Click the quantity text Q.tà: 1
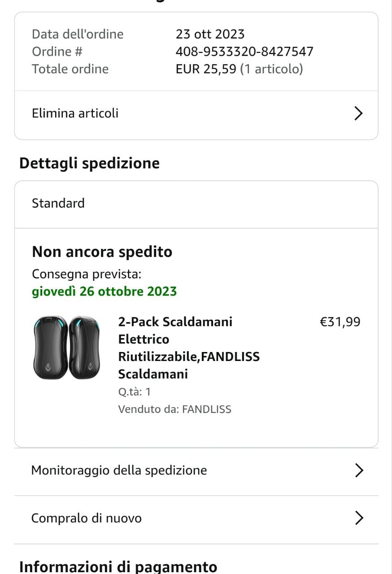392x574 pixels. point(135,392)
